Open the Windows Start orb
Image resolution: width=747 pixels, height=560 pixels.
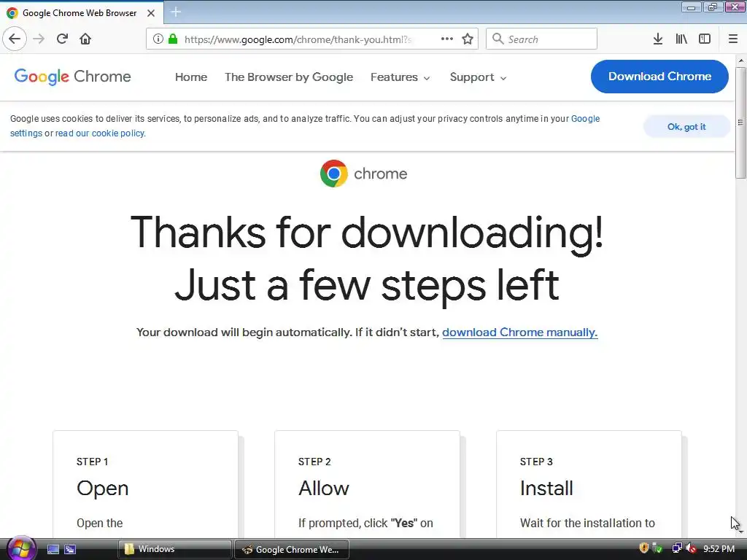point(21,548)
